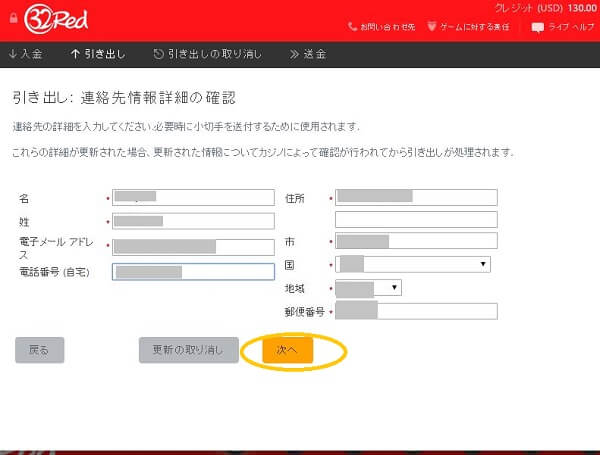Click the 電話番号 (自宅) field
Viewport: 600px width, 455px height.
click(192, 272)
